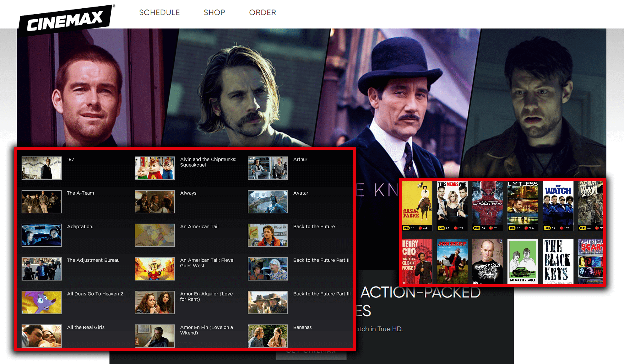
Task: Click the 'Always' title text
Action: [188, 193]
